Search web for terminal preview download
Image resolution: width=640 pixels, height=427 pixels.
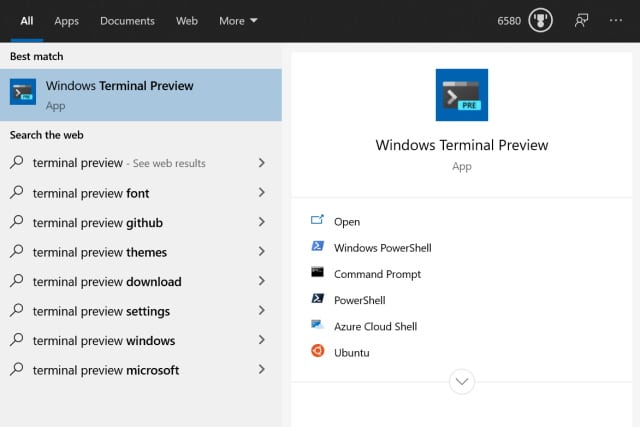[107, 282]
